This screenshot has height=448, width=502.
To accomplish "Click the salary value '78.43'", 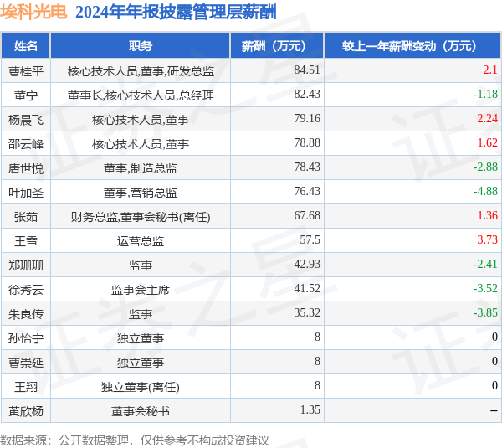I will click(307, 167).
